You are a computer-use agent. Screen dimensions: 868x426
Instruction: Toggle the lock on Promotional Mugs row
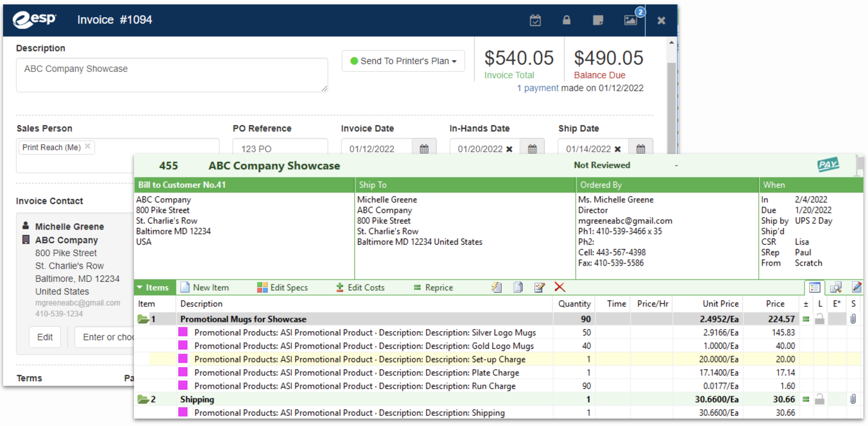pyautogui.click(x=819, y=319)
